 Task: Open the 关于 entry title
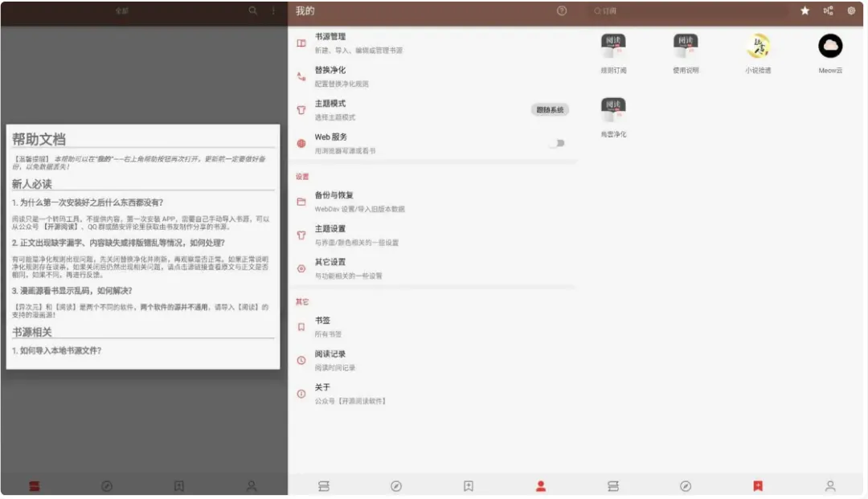pos(322,387)
